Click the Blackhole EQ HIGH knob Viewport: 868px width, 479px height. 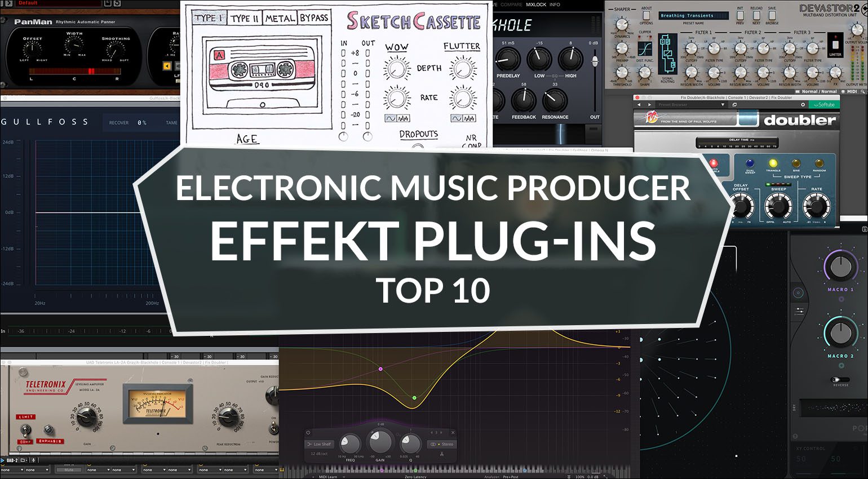tap(570, 59)
